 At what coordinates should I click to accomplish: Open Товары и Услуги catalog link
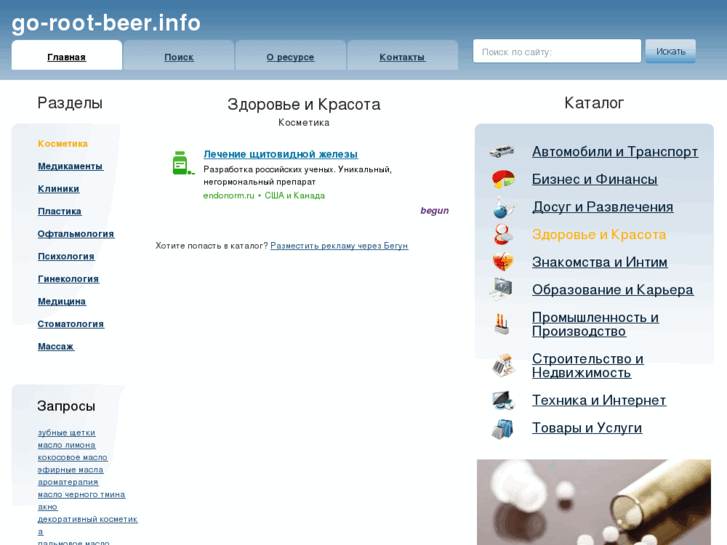[587, 428]
